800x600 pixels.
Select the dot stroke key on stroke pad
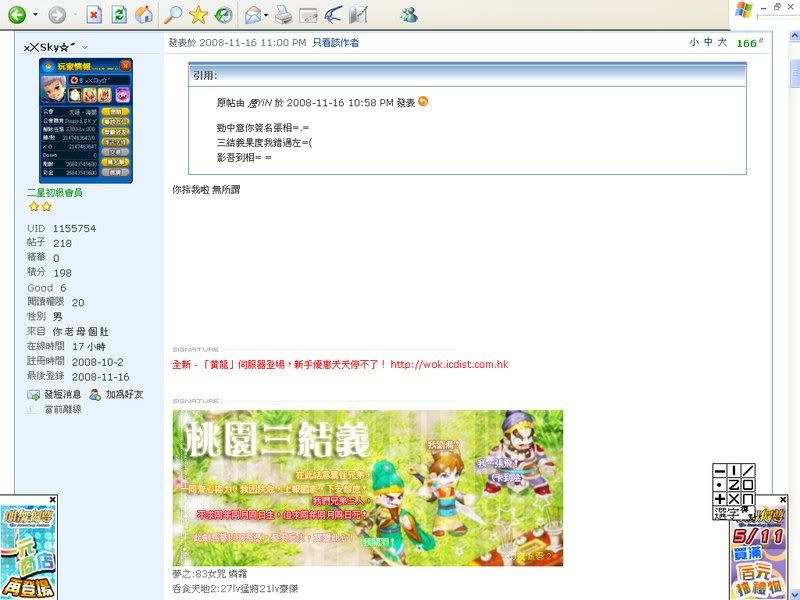point(719,485)
